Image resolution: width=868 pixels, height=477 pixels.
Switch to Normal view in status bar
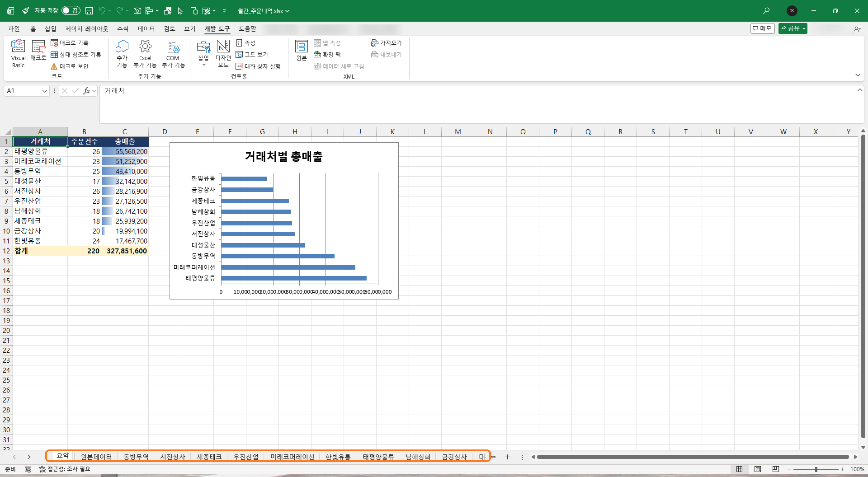coord(740,469)
